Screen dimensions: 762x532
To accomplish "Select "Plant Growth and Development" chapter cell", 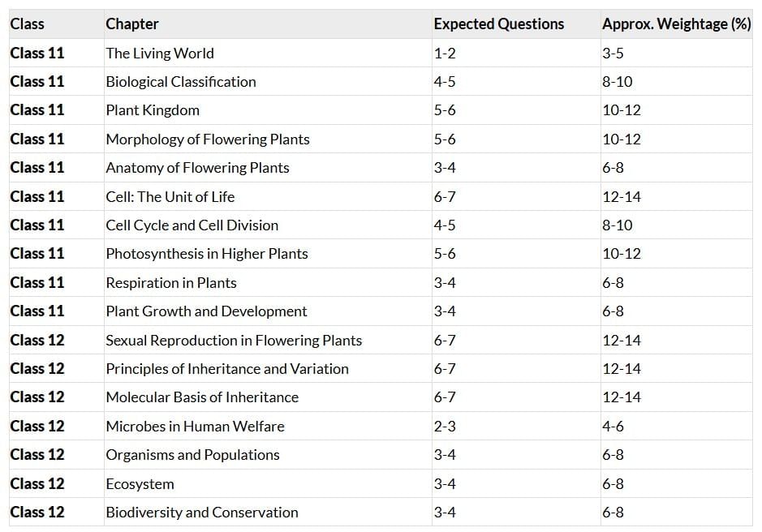I will (206, 311).
